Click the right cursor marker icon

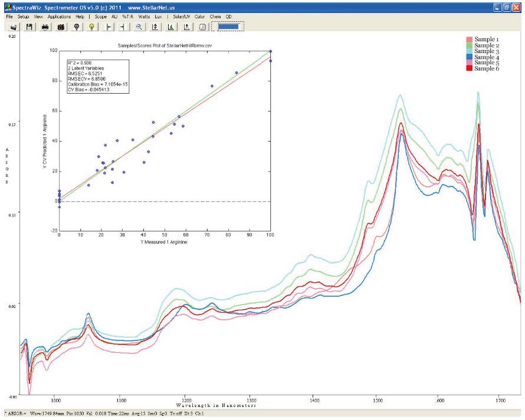tap(123, 27)
